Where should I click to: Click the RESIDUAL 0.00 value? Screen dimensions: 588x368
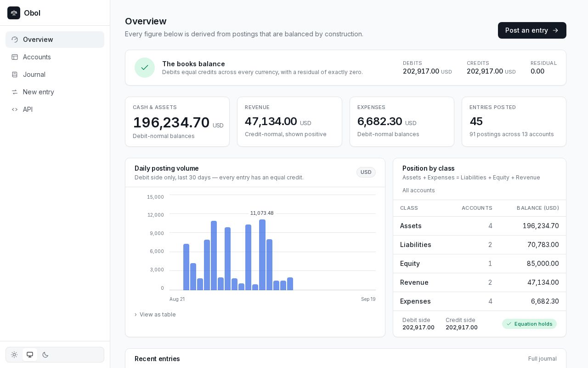pyautogui.click(x=537, y=71)
